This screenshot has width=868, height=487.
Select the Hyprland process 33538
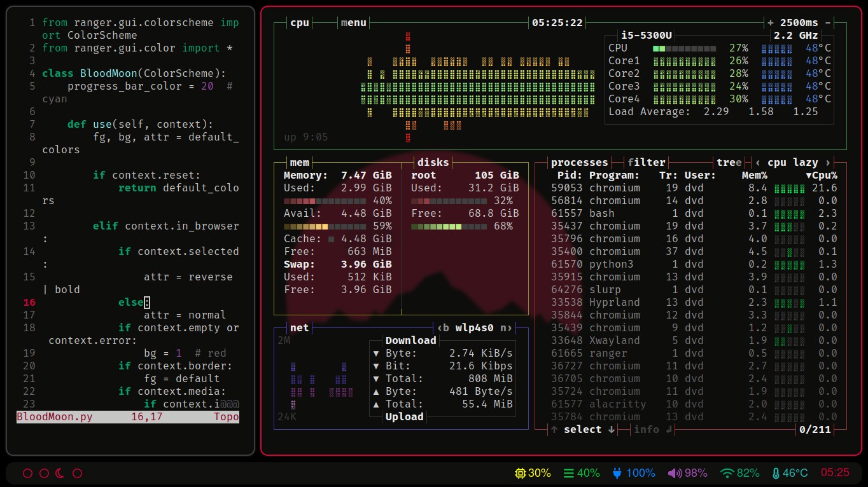[x=694, y=302]
